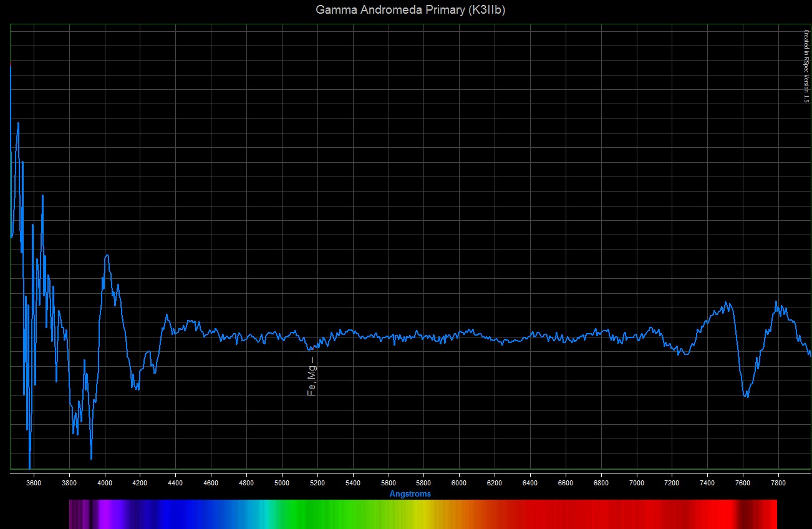Screen dimensions: 812x529
Task: Pick the 5800 wavelength label
Action: click(x=424, y=482)
